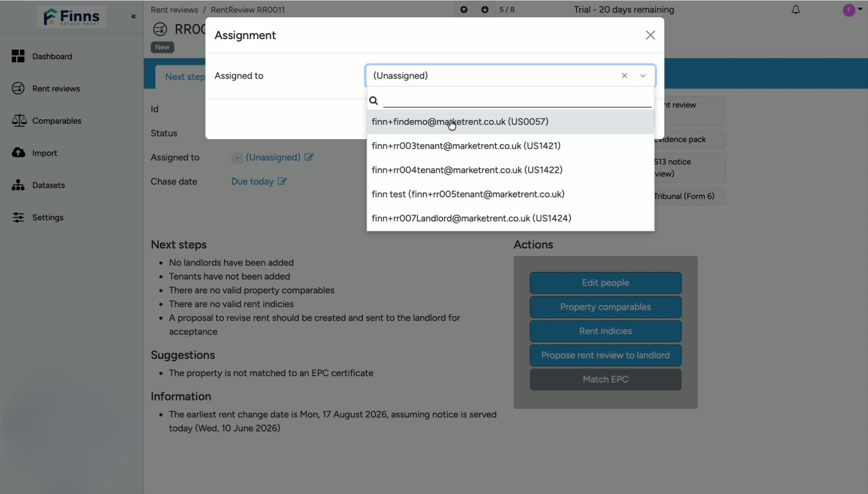Open the Datasets hierarchy icon
This screenshot has height=494, width=868.
18,185
